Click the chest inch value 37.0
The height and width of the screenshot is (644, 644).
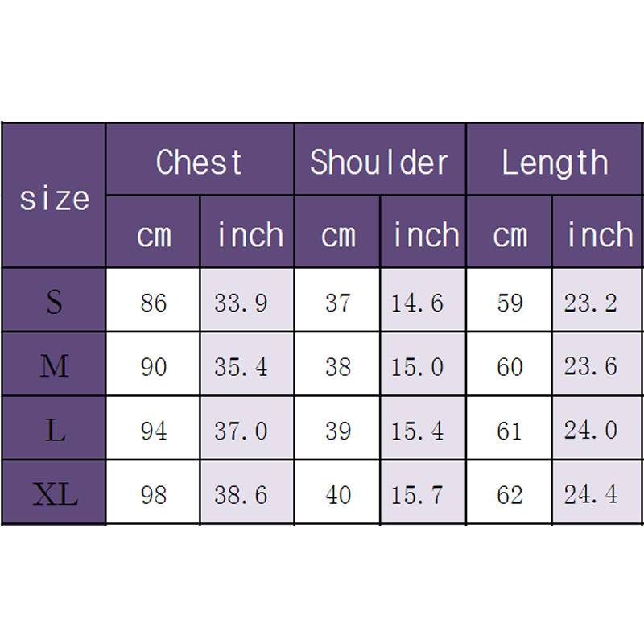[241, 431]
